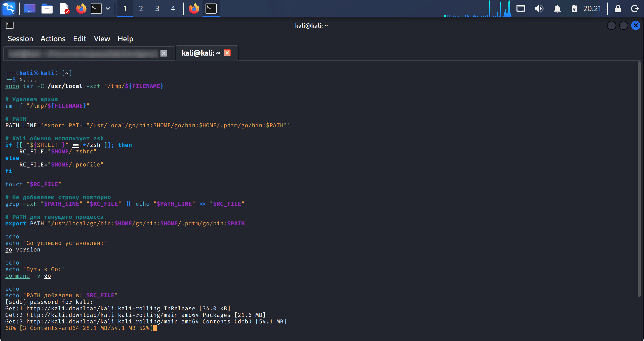Expand the terminal launcher dropdown arrow

(108, 9)
